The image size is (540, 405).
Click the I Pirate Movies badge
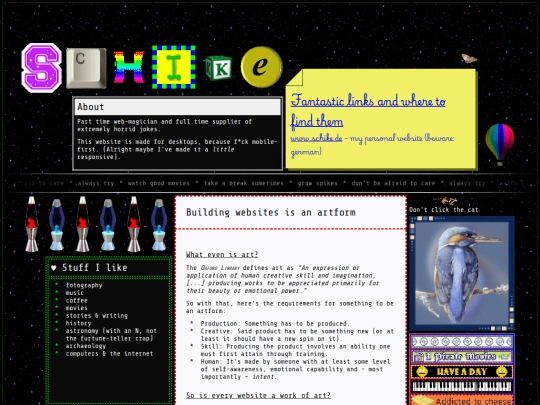coord(461,356)
